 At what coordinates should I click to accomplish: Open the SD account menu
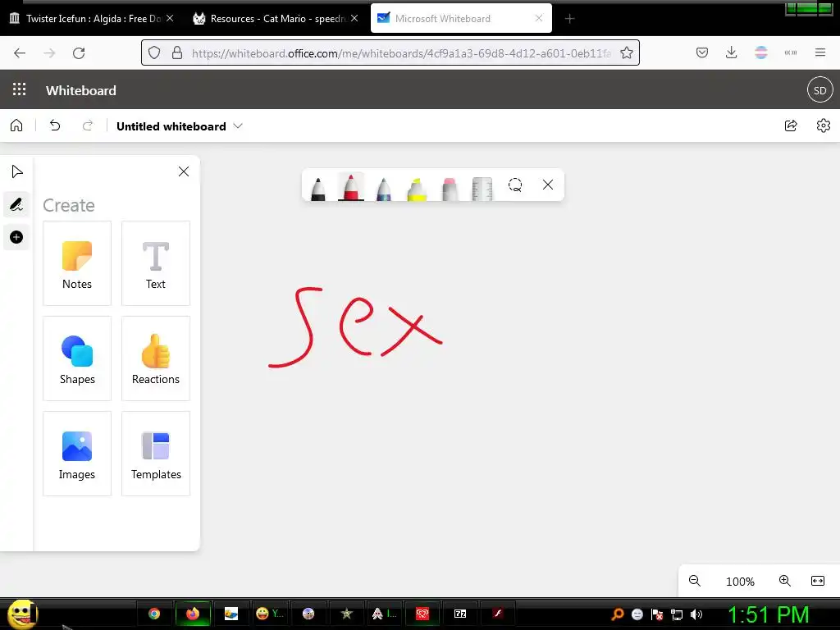tap(820, 90)
